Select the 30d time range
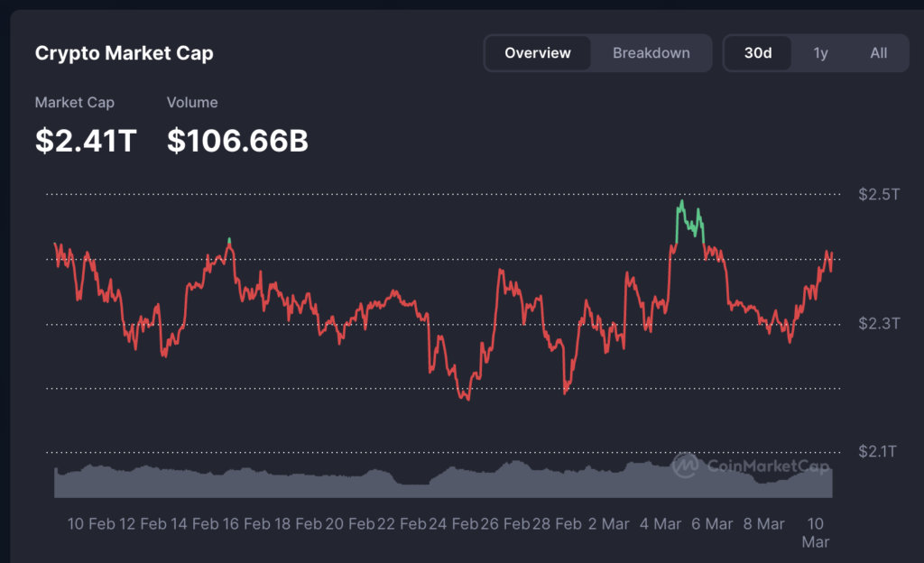The image size is (924, 563). [758, 53]
